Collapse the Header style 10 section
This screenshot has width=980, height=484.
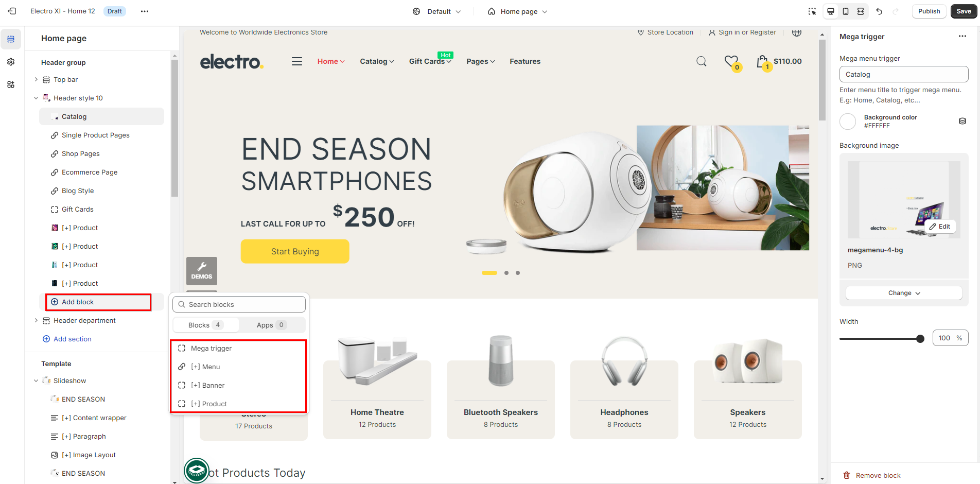tap(36, 98)
